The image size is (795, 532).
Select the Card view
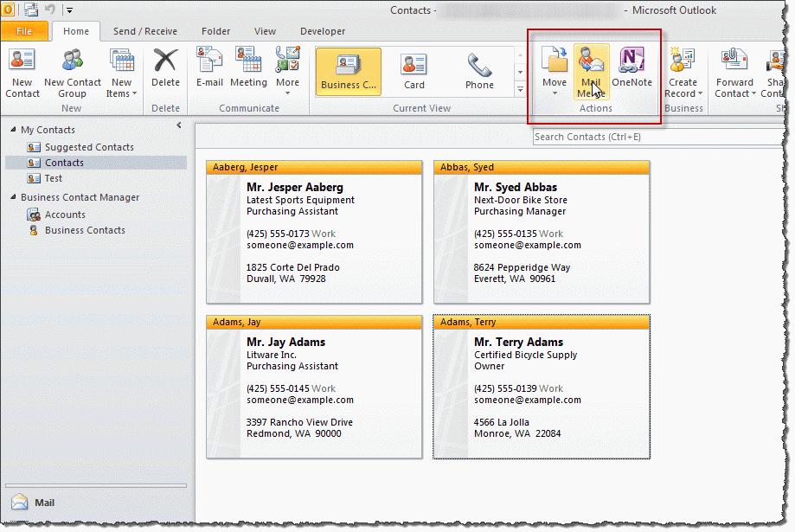pyautogui.click(x=414, y=73)
